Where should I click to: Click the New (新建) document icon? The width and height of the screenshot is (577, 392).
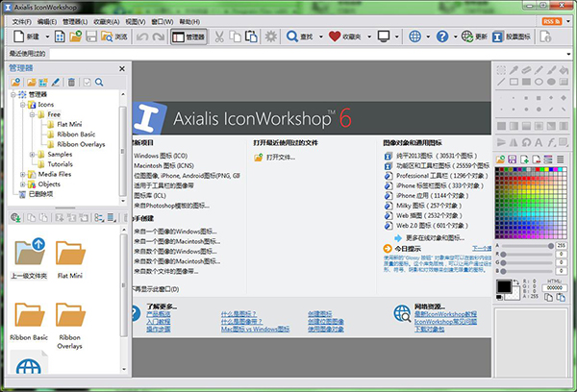[19, 37]
